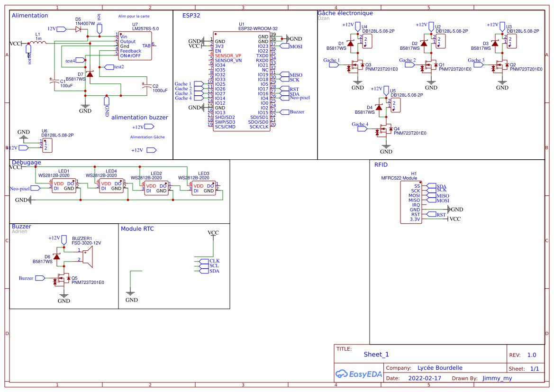
Task: Click the D1 B5817WS diode symbol
Action: 351,44
